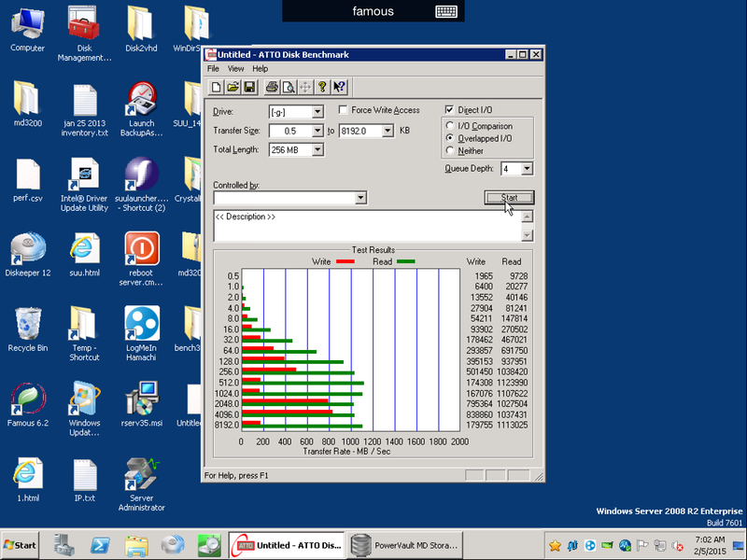Activate the context help arrow icon
Viewport: 747px width, 560px height.
point(338,87)
